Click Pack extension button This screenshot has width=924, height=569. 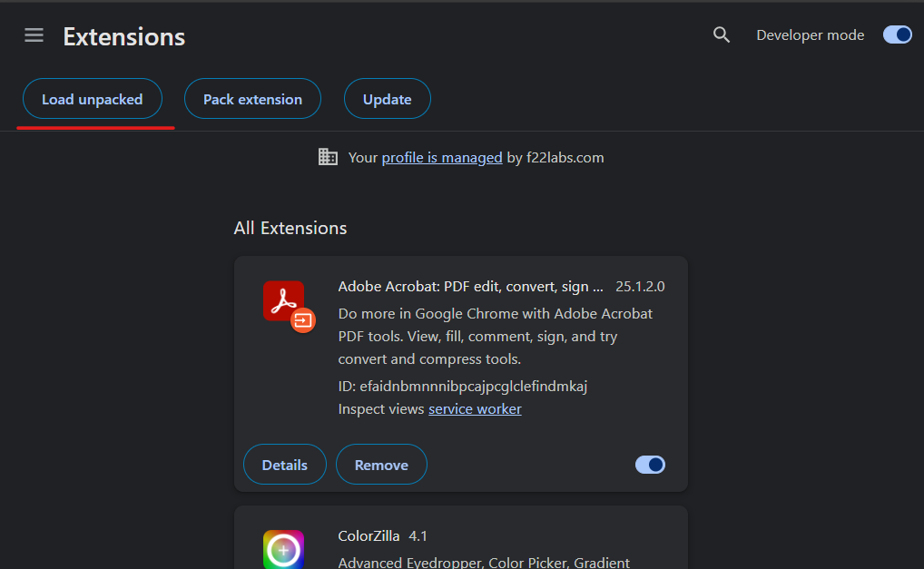tap(253, 99)
